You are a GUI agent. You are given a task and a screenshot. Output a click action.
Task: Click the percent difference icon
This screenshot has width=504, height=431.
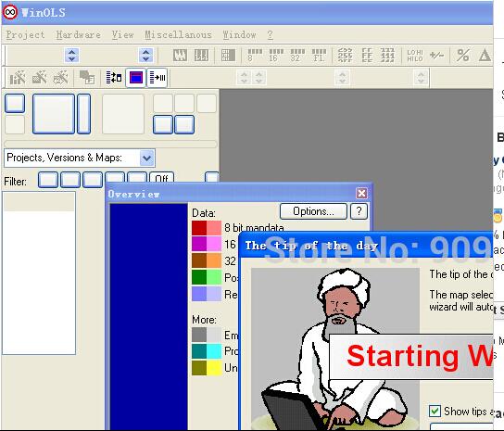[x=463, y=56]
